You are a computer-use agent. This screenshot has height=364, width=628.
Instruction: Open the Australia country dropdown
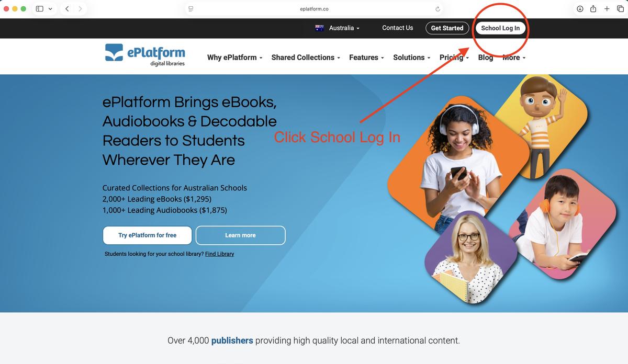337,28
